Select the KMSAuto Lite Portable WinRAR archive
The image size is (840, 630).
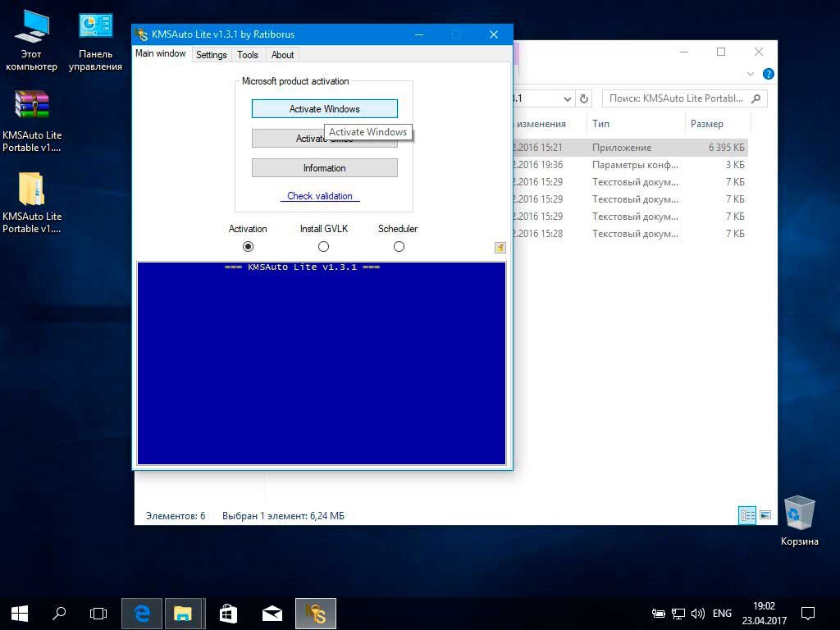32,121
